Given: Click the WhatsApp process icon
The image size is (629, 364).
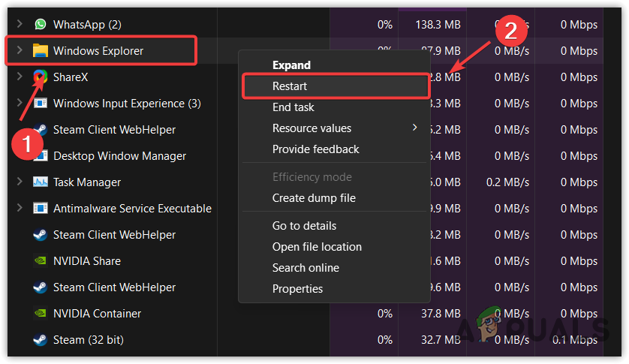Looking at the screenshot, I should [x=41, y=25].
